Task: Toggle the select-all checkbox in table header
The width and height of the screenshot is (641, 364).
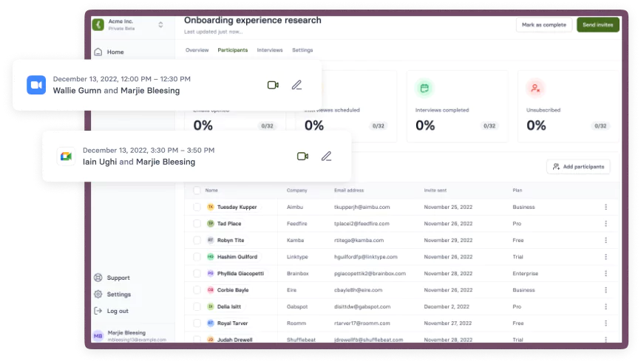Action: click(197, 190)
